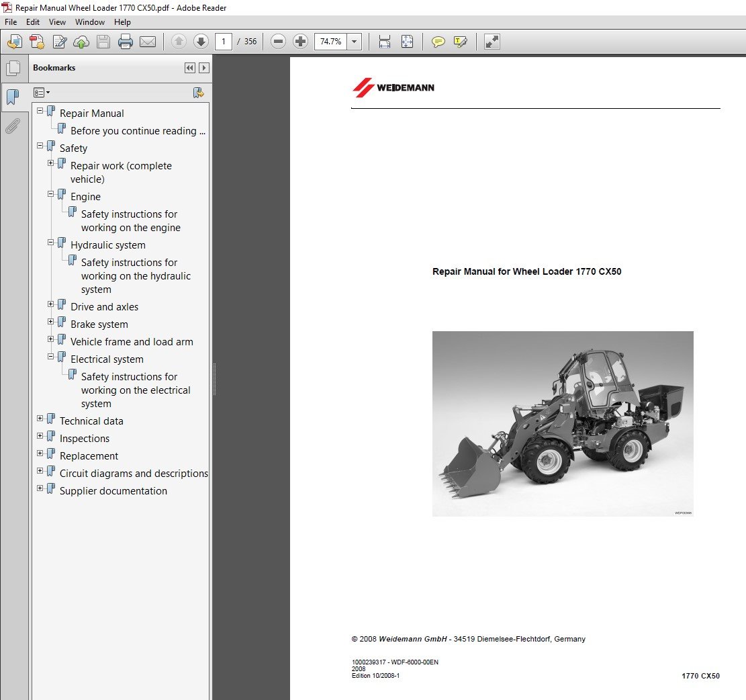Open the Window menu
Viewport: 746px width, 700px height.
90,21
